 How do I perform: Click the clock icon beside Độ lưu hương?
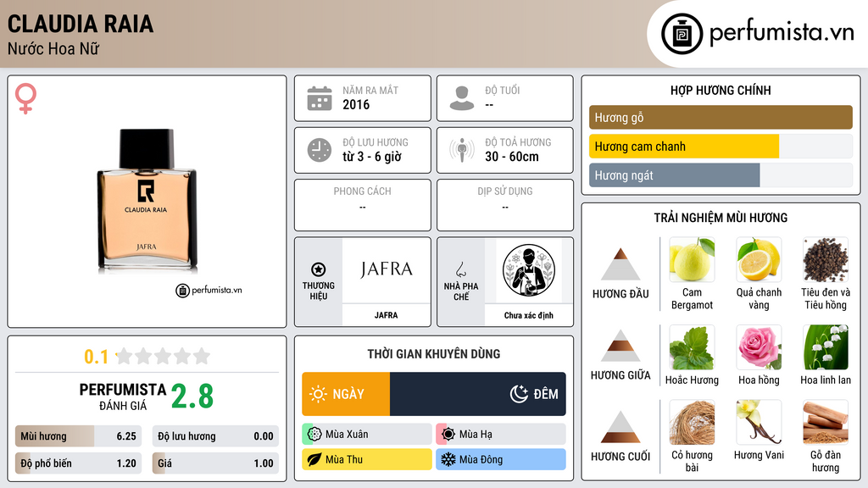tap(320, 150)
